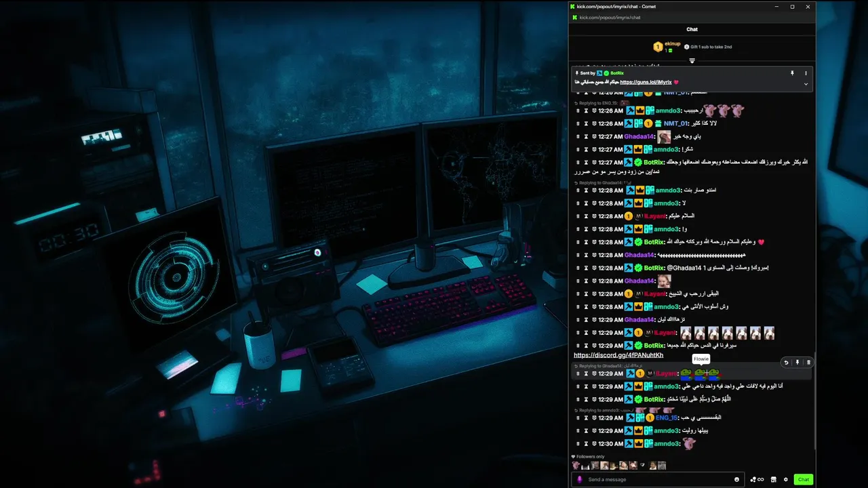The image size is (868, 488).
Task: Ban Ghadaa14 using 12:27 AM shield icon
Action: click(594, 136)
